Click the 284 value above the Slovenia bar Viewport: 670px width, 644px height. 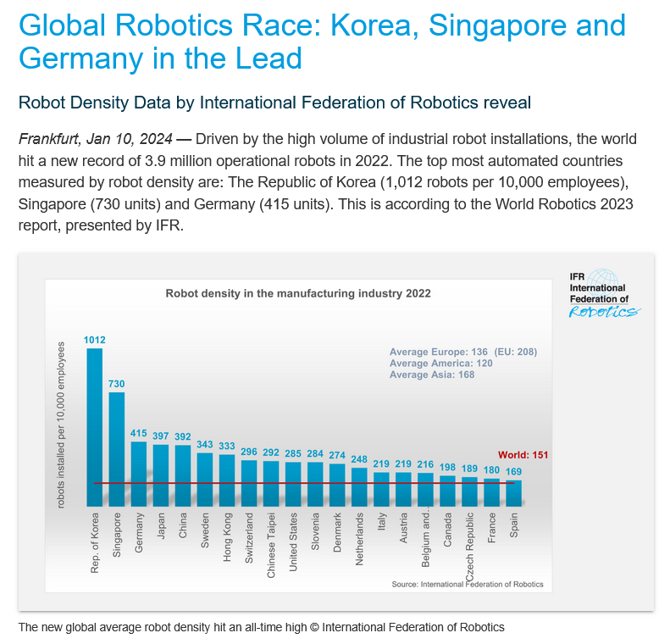[315, 453]
